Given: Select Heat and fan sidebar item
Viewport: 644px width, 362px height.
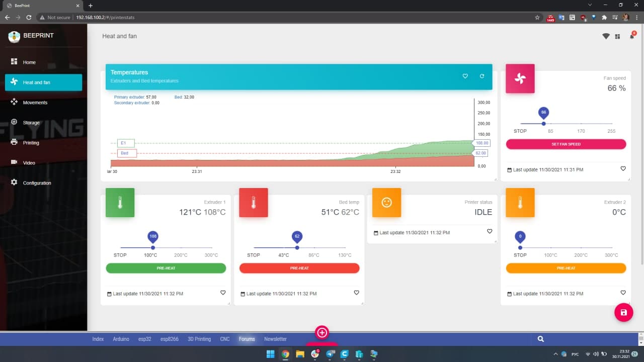Looking at the screenshot, I should [x=43, y=82].
